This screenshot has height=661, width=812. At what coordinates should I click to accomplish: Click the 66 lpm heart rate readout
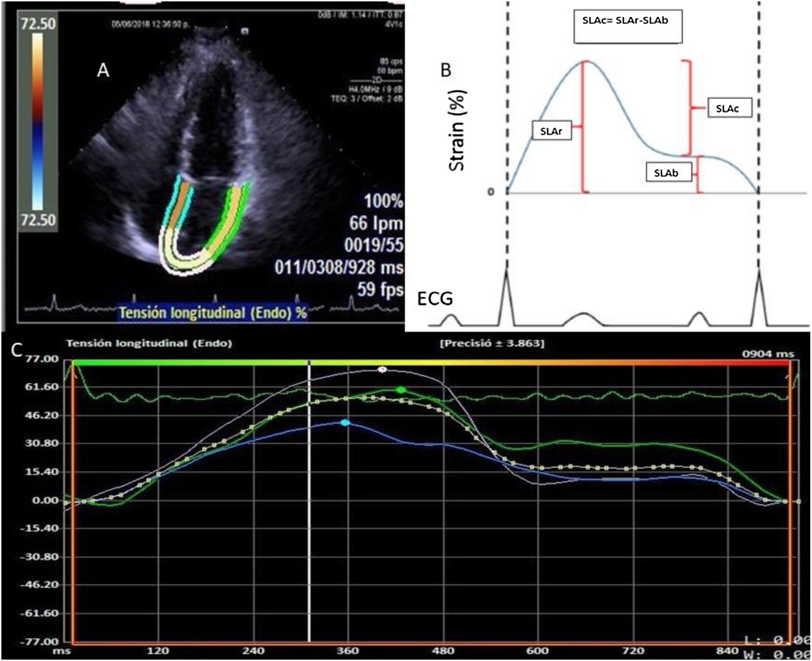376,223
